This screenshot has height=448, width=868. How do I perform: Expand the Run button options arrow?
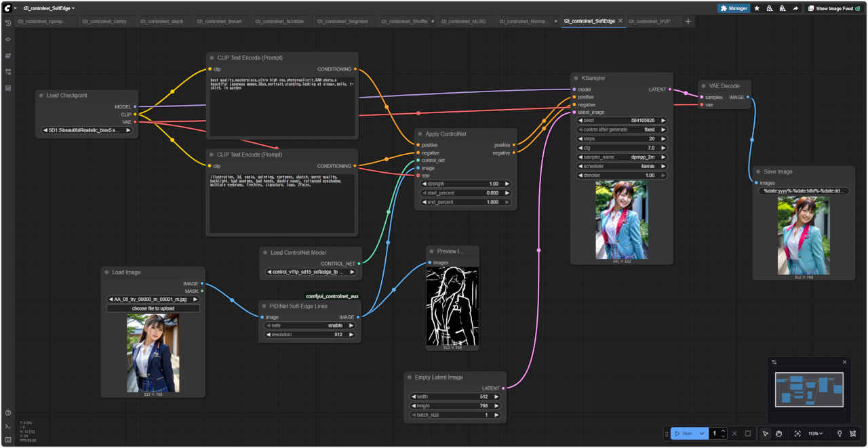click(x=703, y=434)
